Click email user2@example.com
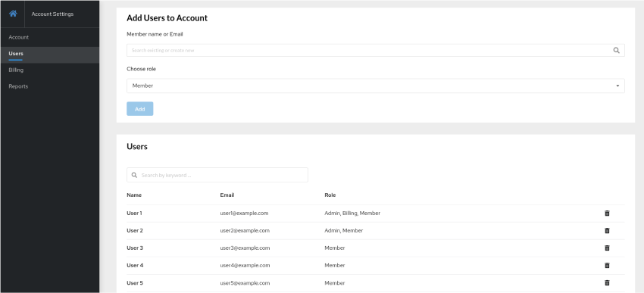Screen dimensions: 644x293 pyautogui.click(x=245, y=231)
